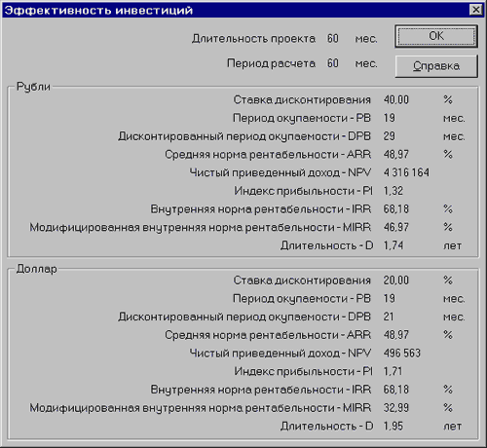Open help with the Справка button
487x448 pixels.
(x=436, y=66)
